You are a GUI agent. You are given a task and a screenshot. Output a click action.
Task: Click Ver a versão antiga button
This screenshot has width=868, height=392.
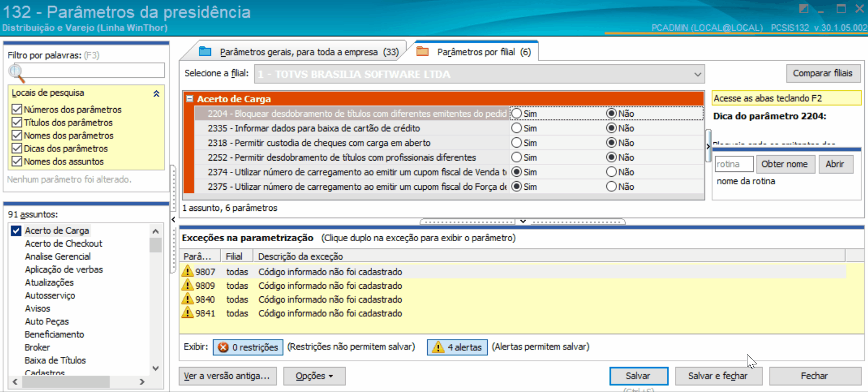click(227, 376)
